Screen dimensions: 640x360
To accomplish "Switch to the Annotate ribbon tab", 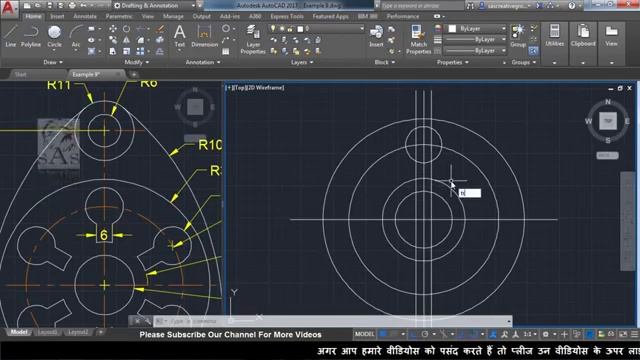I will point(85,16).
